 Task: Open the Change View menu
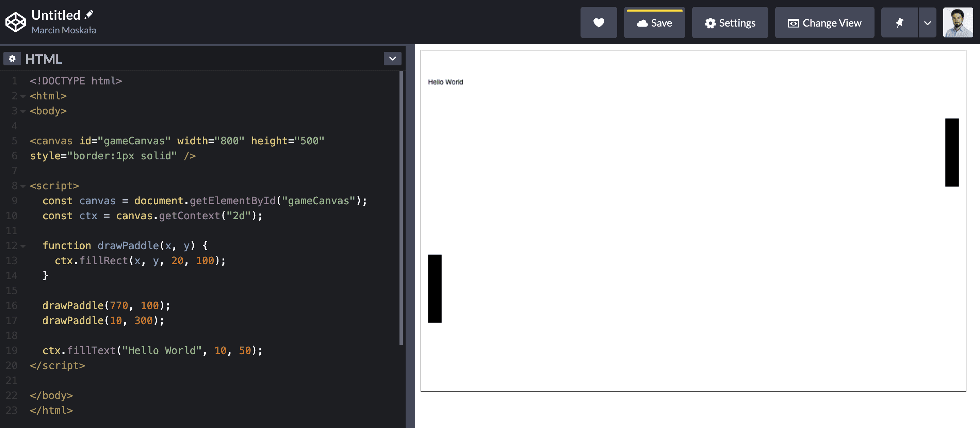tap(824, 23)
